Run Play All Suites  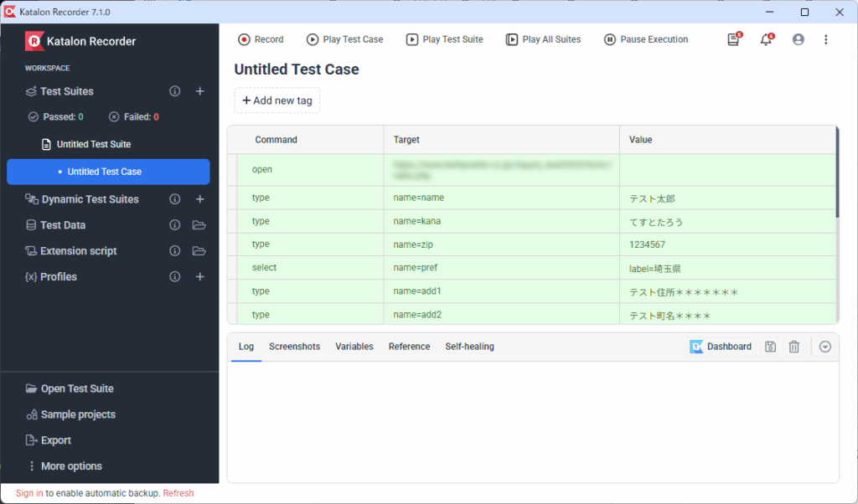543,39
